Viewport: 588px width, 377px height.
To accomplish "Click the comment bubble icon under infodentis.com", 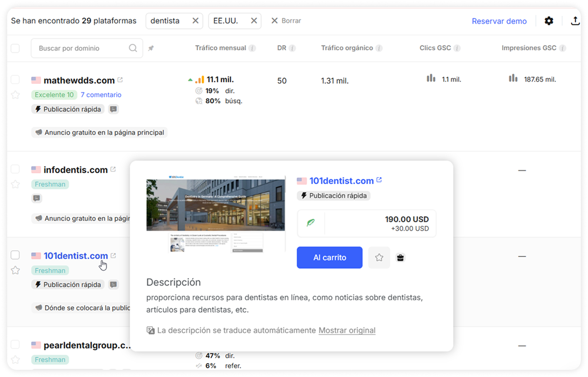I will [37, 198].
